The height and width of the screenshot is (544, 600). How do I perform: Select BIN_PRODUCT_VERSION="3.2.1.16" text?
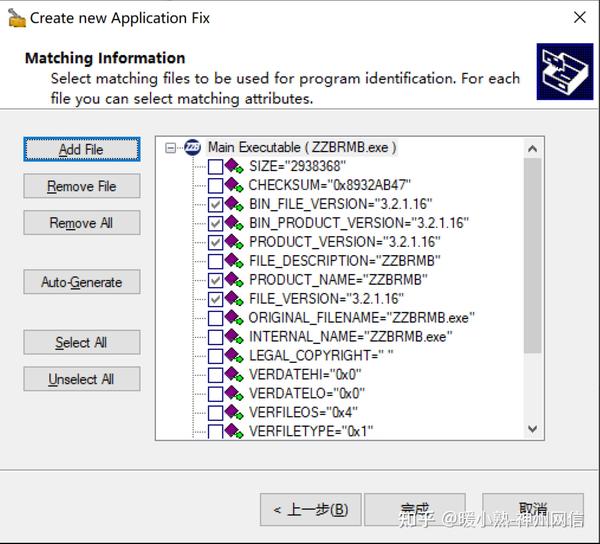tap(359, 223)
